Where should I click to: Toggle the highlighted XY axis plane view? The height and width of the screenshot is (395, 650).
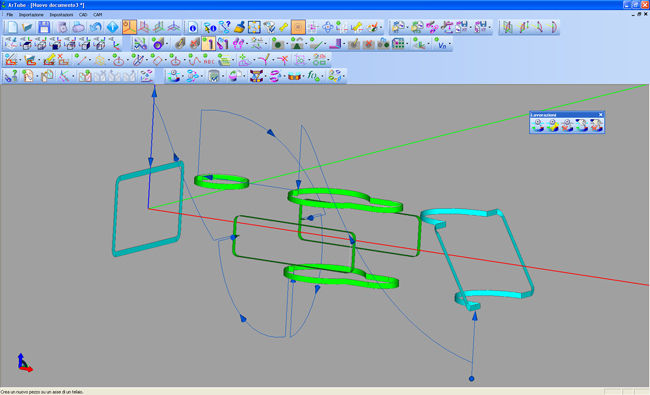click(129, 27)
